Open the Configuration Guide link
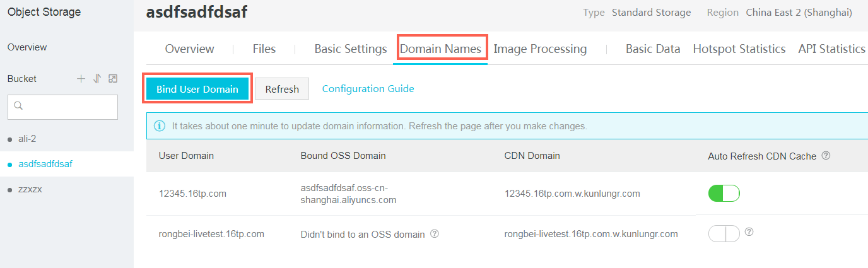Image resolution: width=868 pixels, height=268 pixels. click(368, 88)
